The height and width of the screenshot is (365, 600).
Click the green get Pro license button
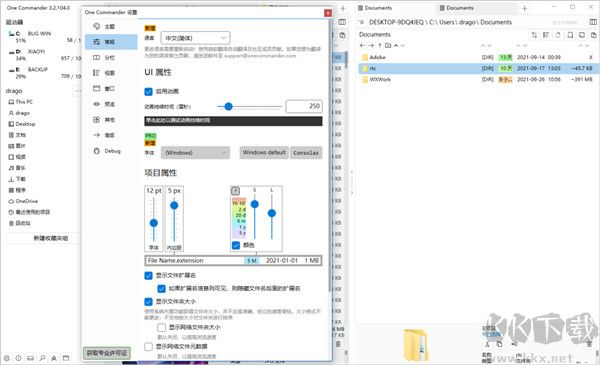[107, 353]
